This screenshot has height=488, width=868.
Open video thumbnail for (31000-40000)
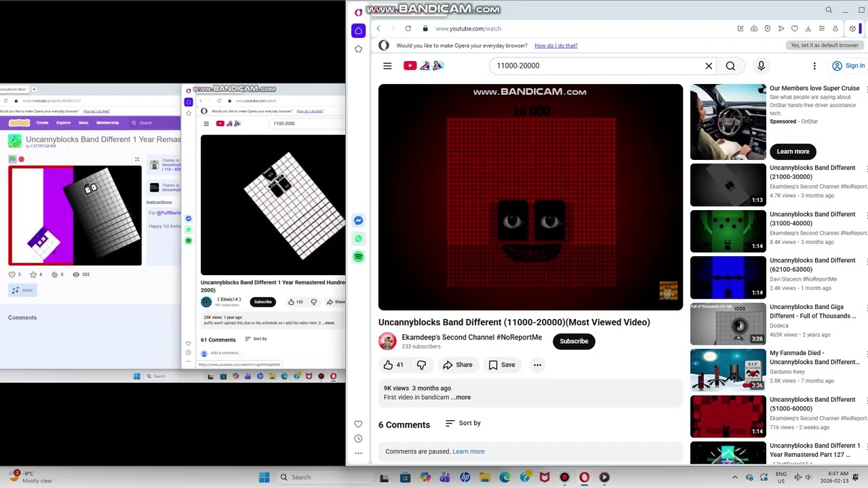[728, 231]
